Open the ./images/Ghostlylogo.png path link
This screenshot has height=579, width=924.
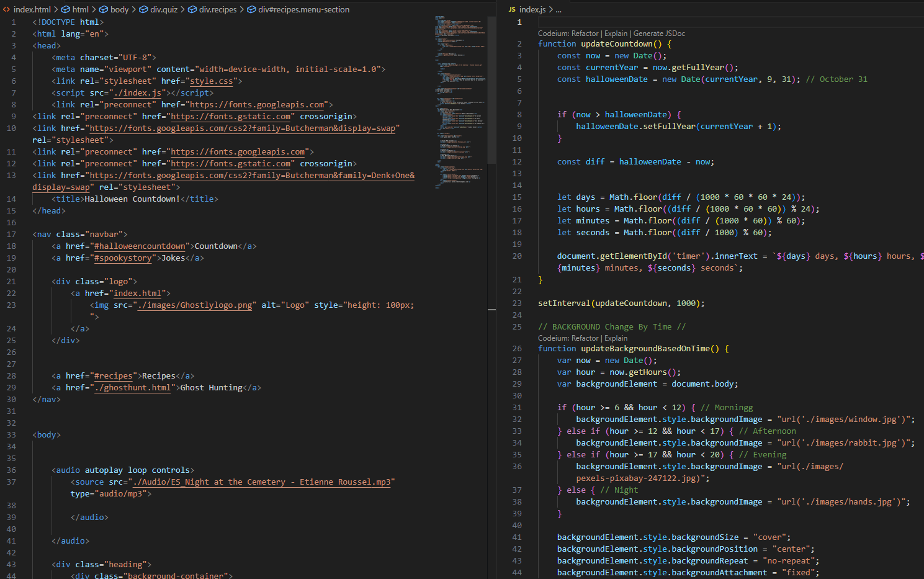(195, 305)
